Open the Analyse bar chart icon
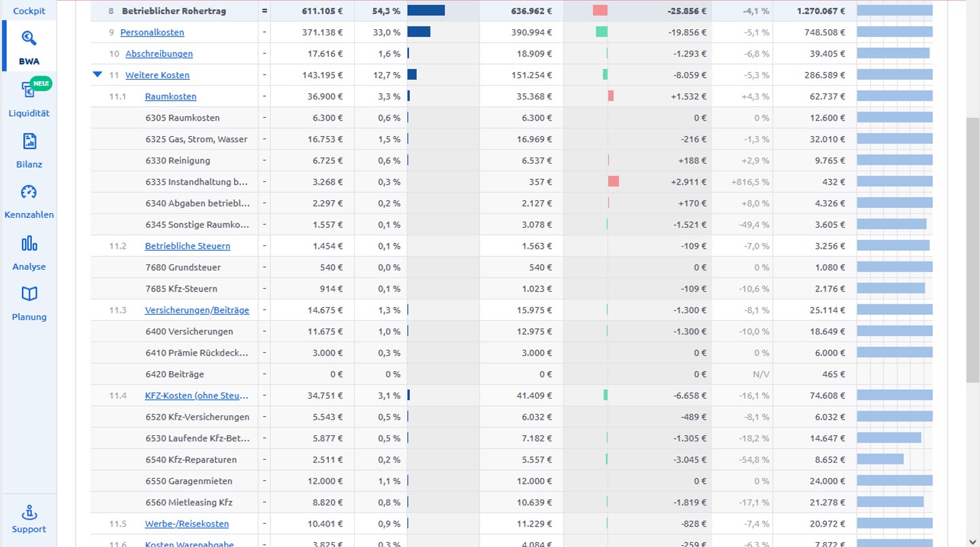Viewport: 980px width, 547px height. tap(29, 243)
